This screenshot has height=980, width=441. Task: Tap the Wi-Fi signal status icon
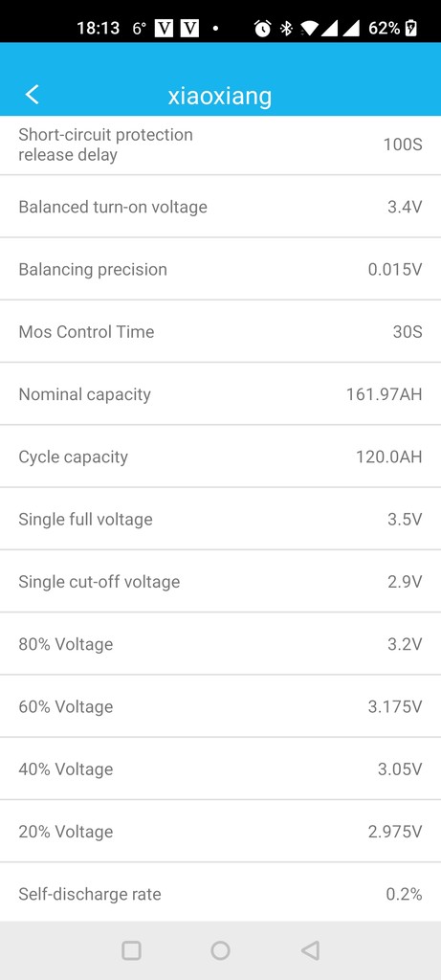click(x=309, y=28)
